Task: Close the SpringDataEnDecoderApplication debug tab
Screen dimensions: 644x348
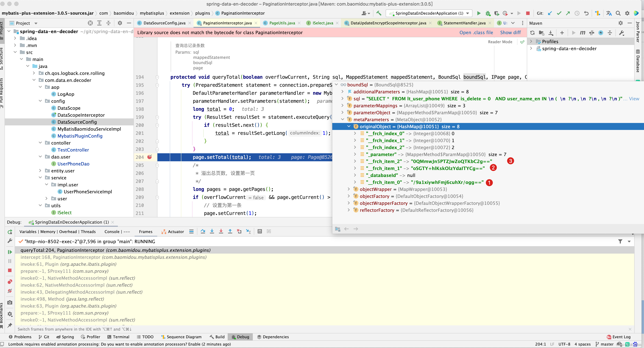Action: click(112, 222)
